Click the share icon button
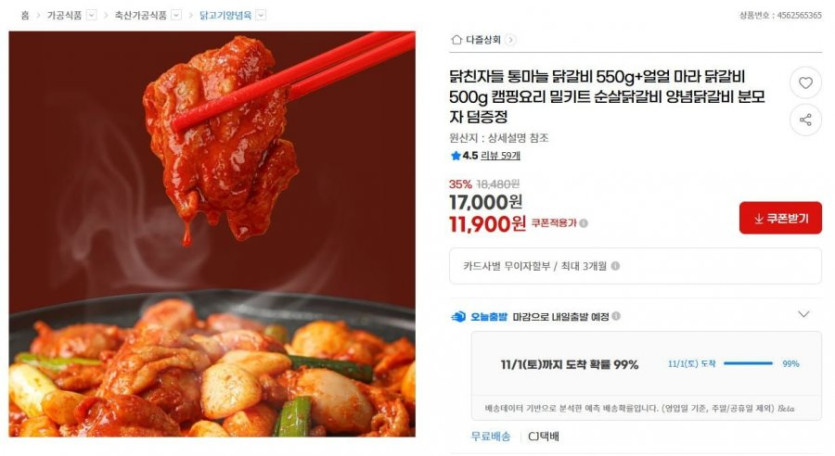The width and height of the screenshot is (835, 456). point(805,120)
